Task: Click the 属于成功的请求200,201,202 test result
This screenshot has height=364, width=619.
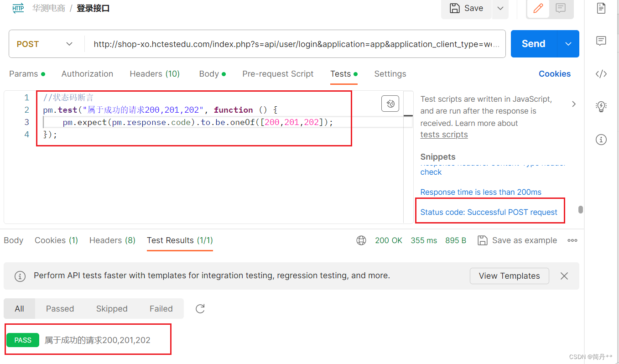Action: (x=98, y=340)
